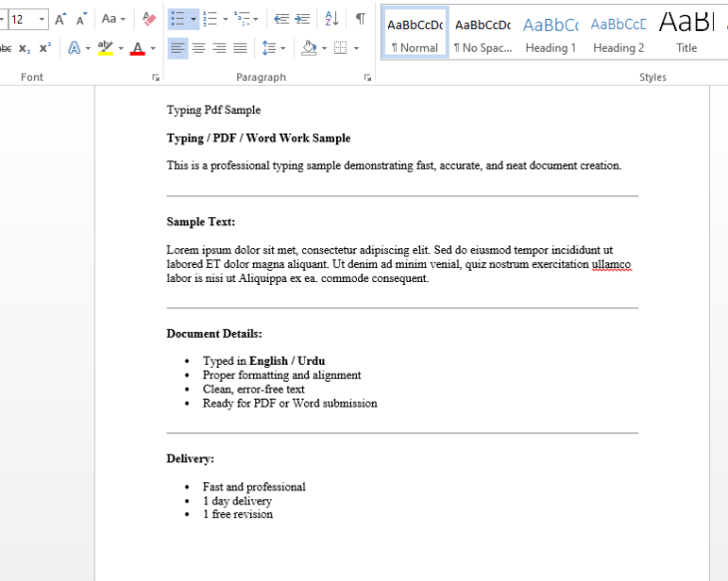Click the Clear Formatting eraser icon
728x581 pixels.
[x=149, y=19]
